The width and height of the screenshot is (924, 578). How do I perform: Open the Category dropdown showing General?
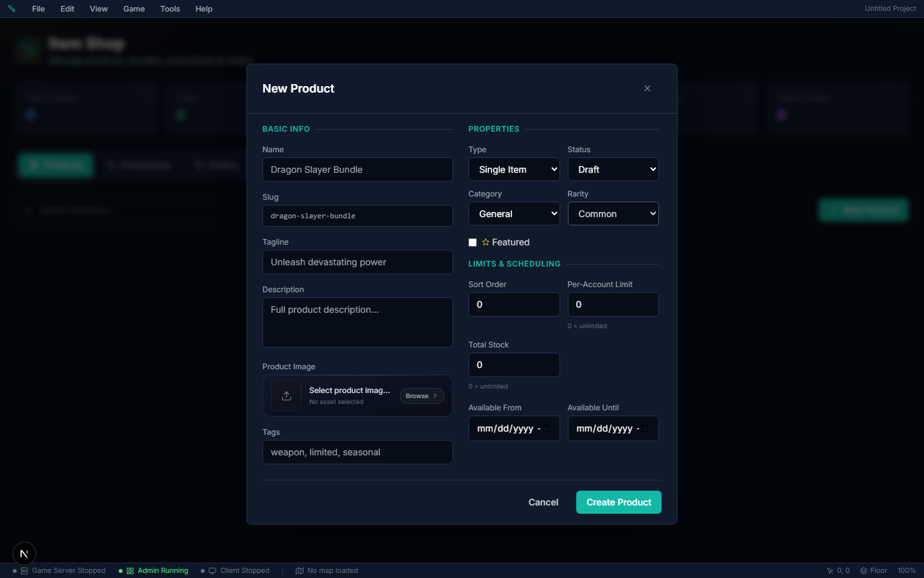tap(514, 214)
